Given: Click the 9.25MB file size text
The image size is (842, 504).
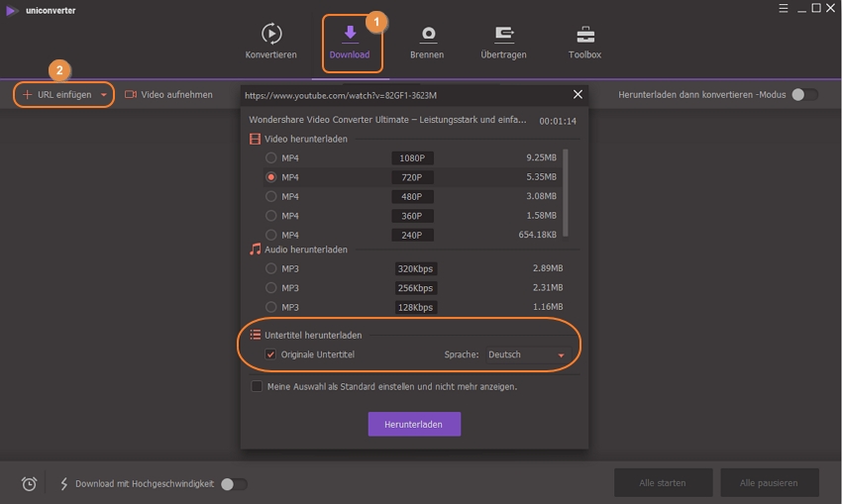Looking at the screenshot, I should coord(541,157).
